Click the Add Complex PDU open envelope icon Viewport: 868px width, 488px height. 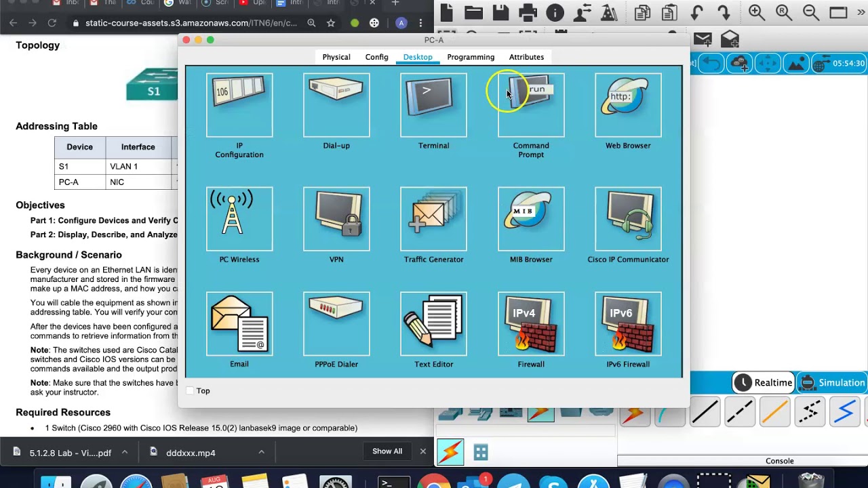tap(730, 39)
